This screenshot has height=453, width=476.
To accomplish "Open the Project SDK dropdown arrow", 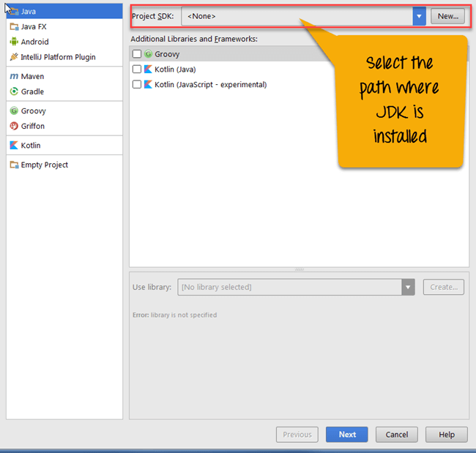I will click(x=419, y=16).
